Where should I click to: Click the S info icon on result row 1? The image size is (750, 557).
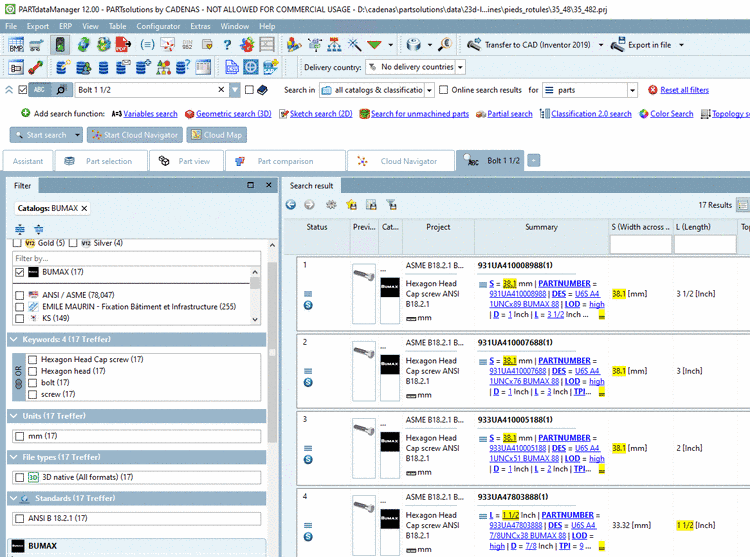pyautogui.click(x=309, y=306)
